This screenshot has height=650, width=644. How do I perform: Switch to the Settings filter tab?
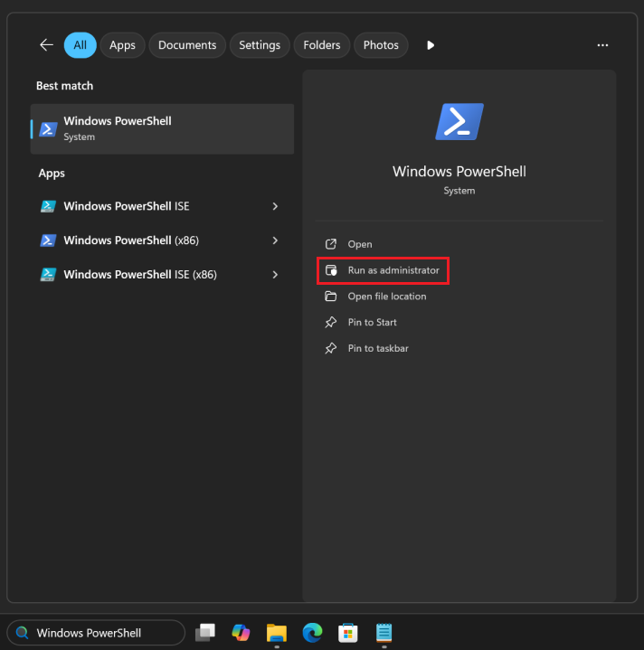[260, 45]
